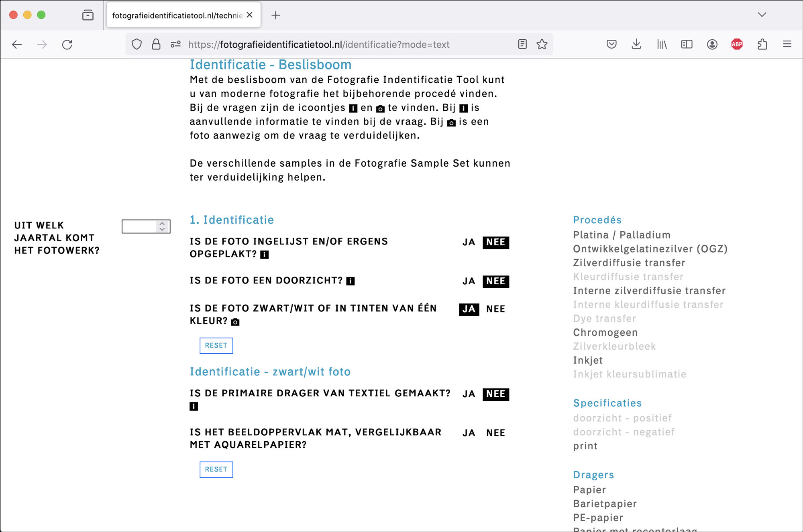Open camera photo icon after 'kleur?' question
The width and height of the screenshot is (803, 532).
pyautogui.click(x=235, y=322)
